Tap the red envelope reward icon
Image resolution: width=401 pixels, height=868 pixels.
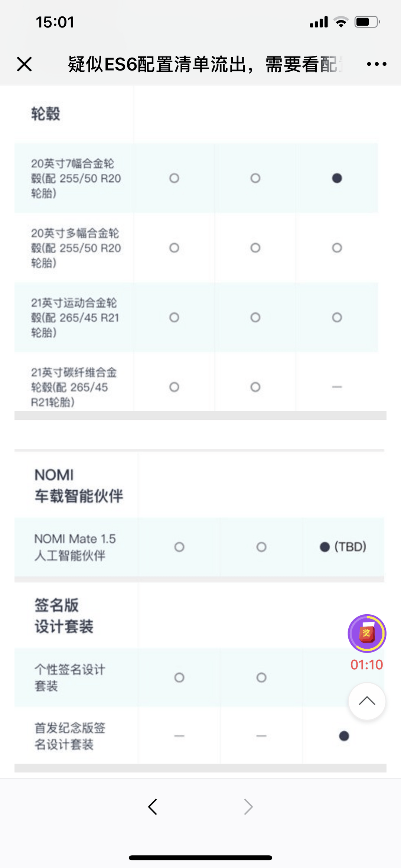coord(367,634)
